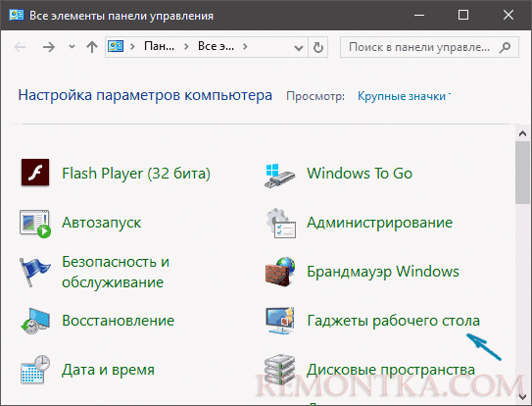Viewport: 532px width, 406px height.
Task: Expand chevron after Пан... breadcrumb
Action: (x=186, y=46)
